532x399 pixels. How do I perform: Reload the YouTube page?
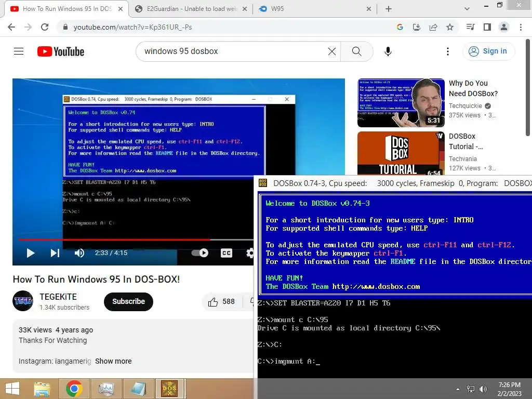pos(45,27)
